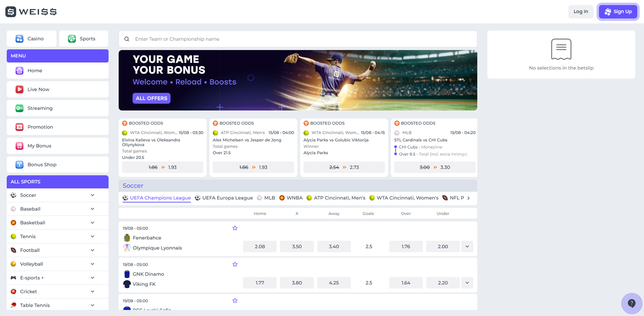Switch to UEFA Europa League tab
Image resolution: width=644 pixels, height=316 pixels.
pyautogui.click(x=224, y=198)
